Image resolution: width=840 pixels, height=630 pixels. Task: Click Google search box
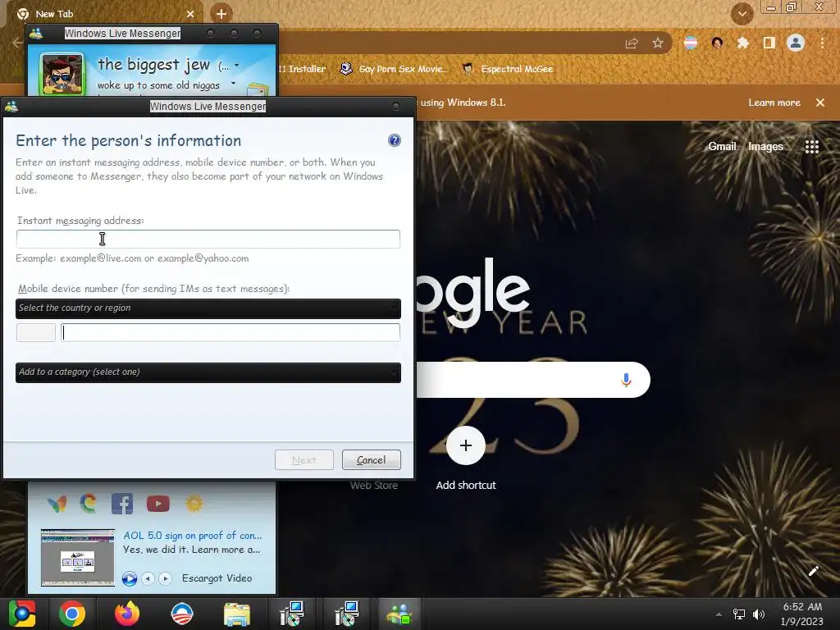[533, 380]
